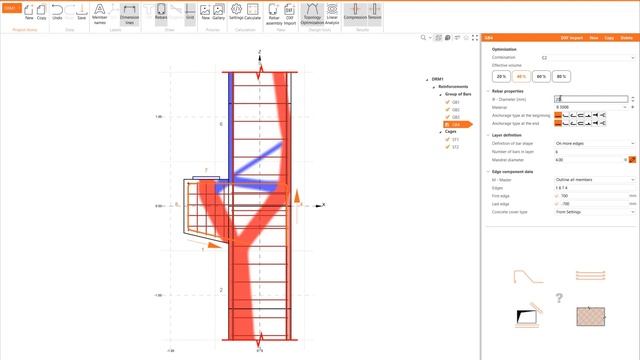Click Copy in GB4 header
Image resolution: width=640 pixels, height=360 pixels.
[x=609, y=38]
